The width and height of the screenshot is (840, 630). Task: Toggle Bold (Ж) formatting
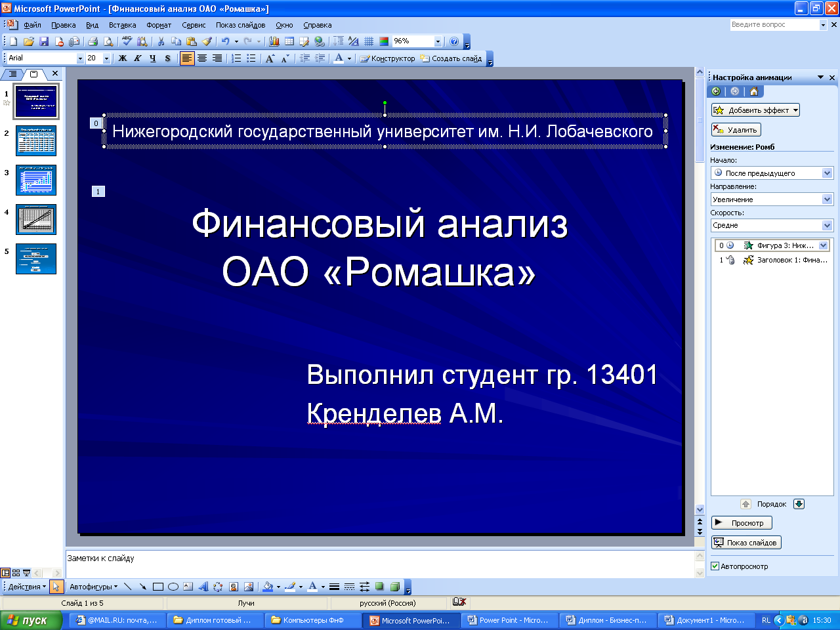click(123, 58)
